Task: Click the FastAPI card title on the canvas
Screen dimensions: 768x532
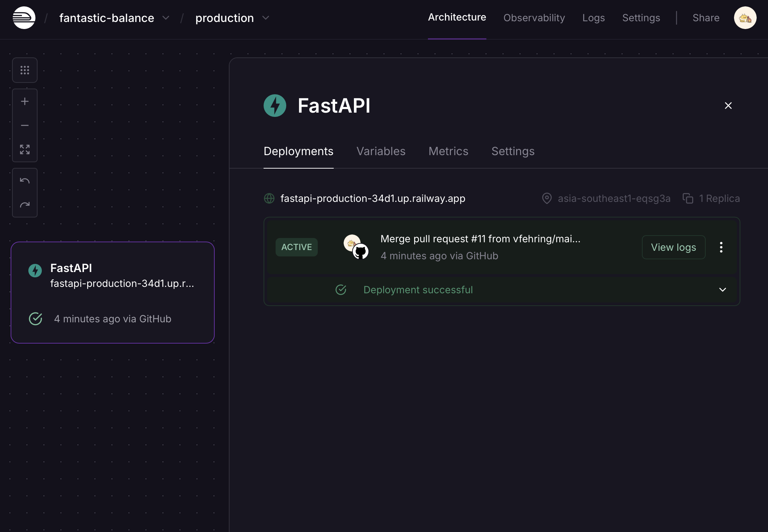Action: coord(71,268)
